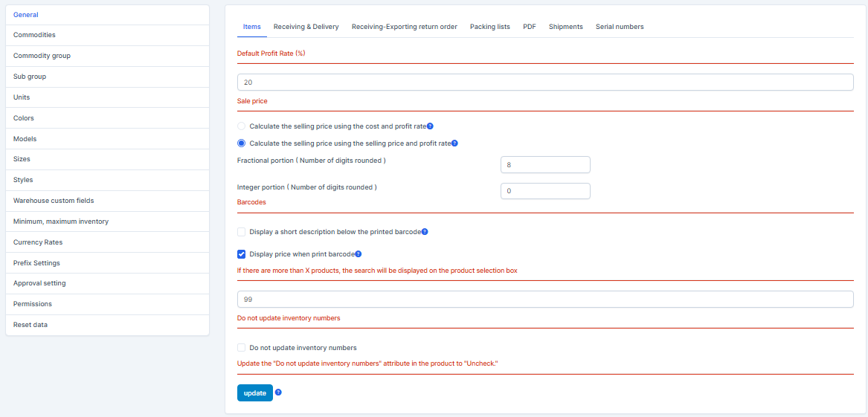Tick the Do not update inventory numbers checkbox
The image size is (868, 417).
point(241,347)
